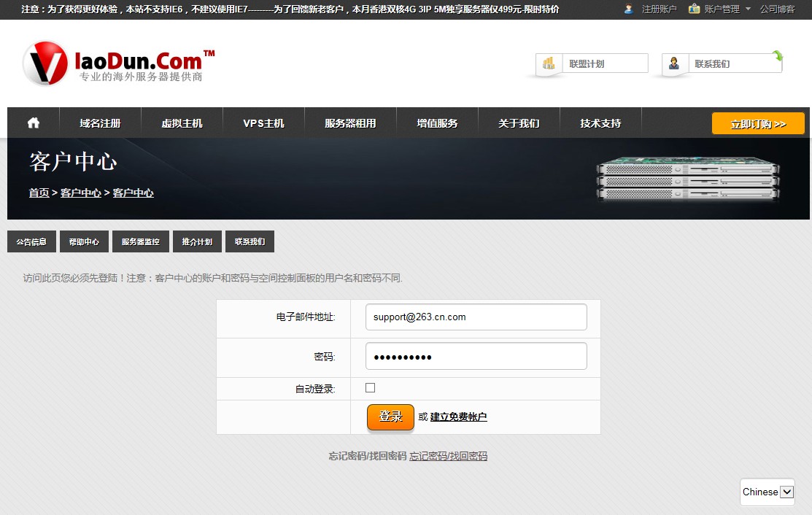Click the 首页 breadcrumb link
The height and width of the screenshot is (515, 812).
coord(39,193)
